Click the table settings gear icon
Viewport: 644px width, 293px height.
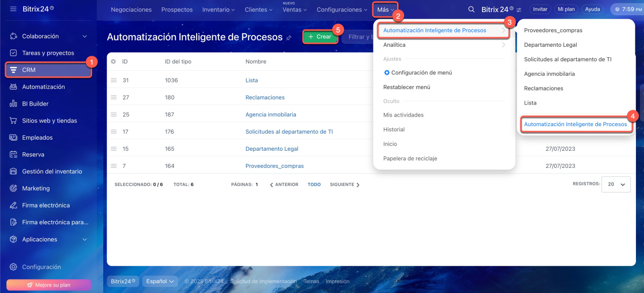click(x=114, y=62)
